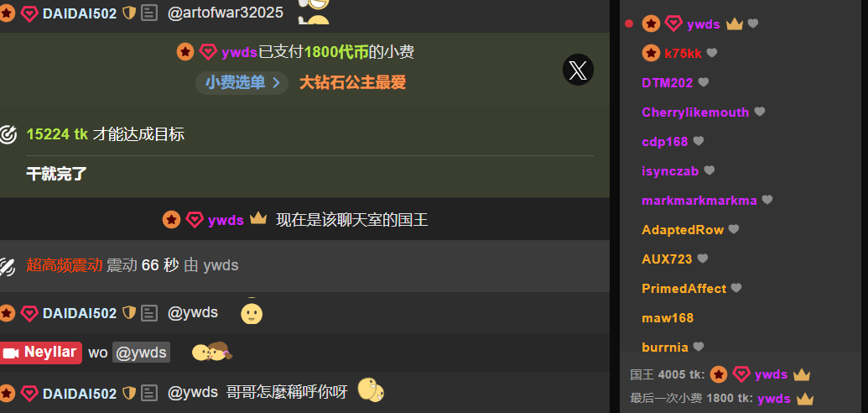
Task: Open ywds profile from tip notification
Action: click(239, 53)
